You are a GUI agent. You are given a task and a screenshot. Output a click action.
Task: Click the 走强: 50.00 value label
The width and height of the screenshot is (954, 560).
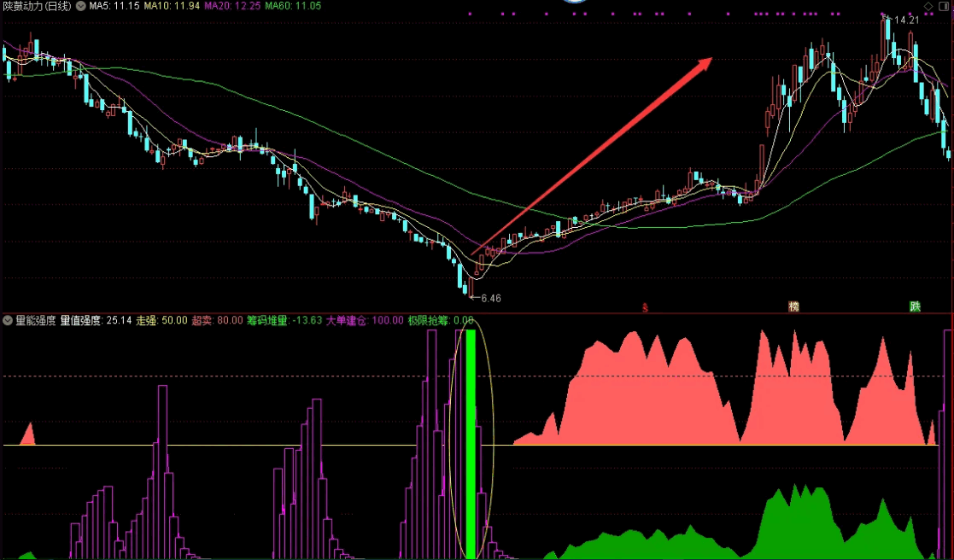161,320
